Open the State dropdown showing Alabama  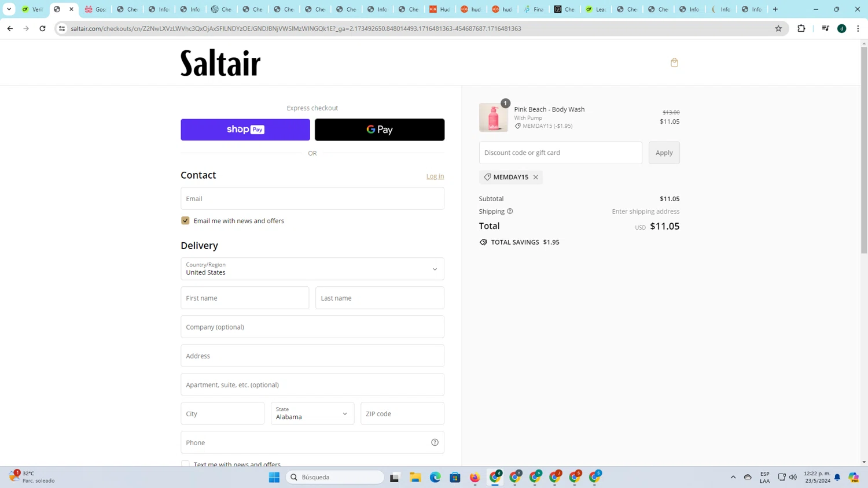312,413
